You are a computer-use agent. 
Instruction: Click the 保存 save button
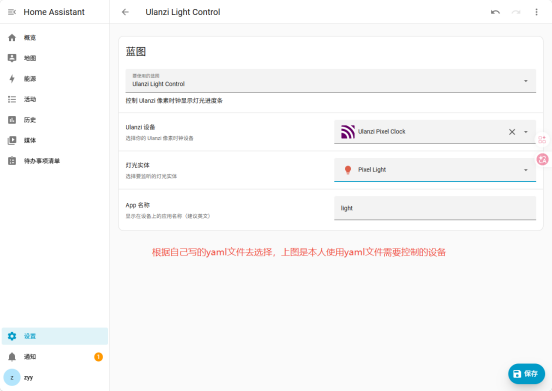click(x=526, y=374)
